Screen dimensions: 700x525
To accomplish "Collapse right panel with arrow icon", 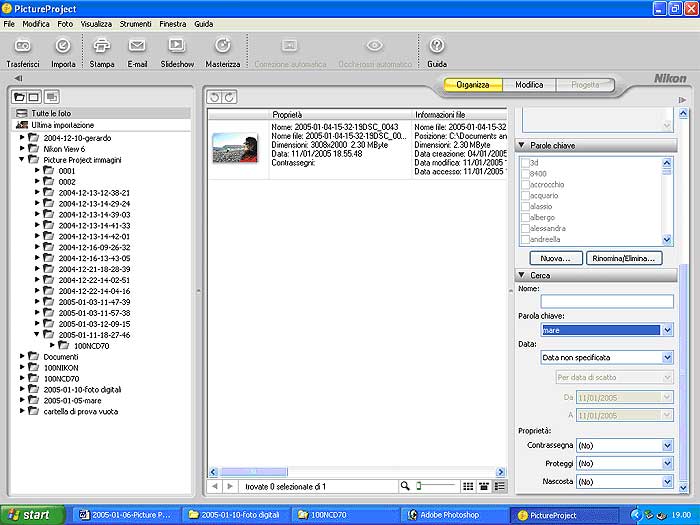I will 682,100.
